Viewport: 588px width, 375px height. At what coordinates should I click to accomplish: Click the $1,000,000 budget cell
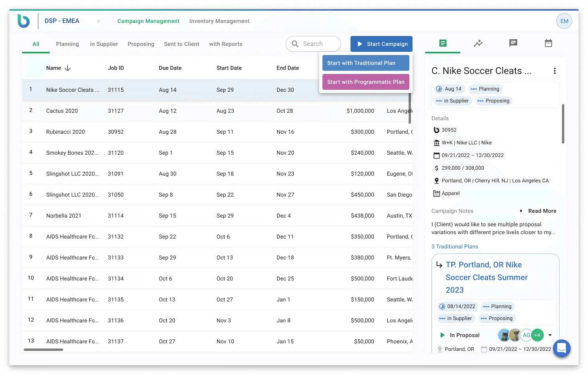(360, 111)
